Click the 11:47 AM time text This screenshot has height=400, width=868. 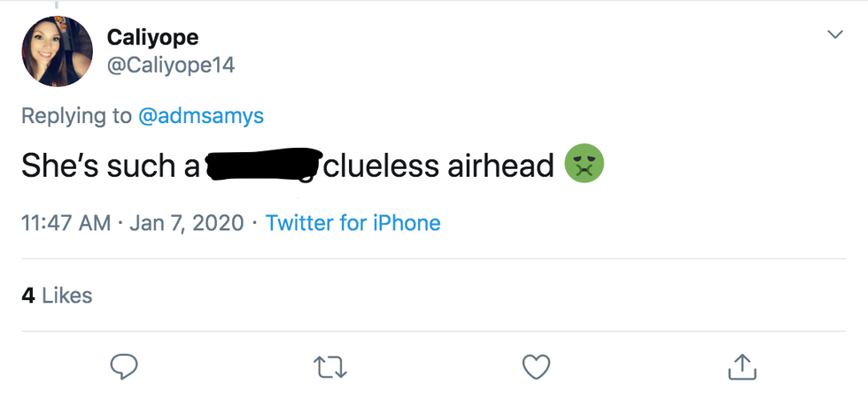click(x=66, y=223)
